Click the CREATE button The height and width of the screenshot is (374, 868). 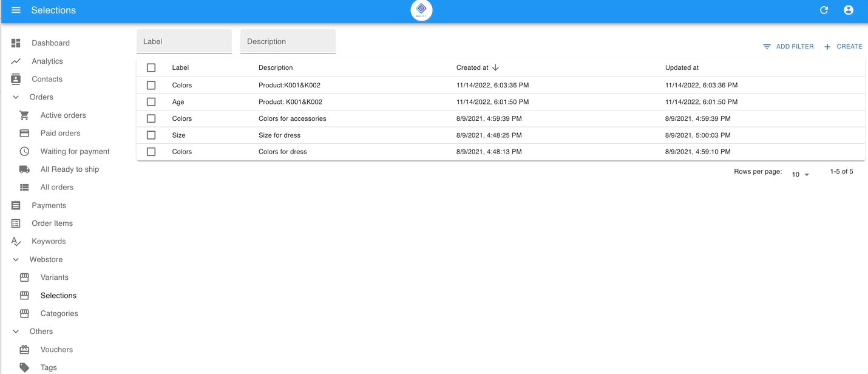tap(843, 46)
